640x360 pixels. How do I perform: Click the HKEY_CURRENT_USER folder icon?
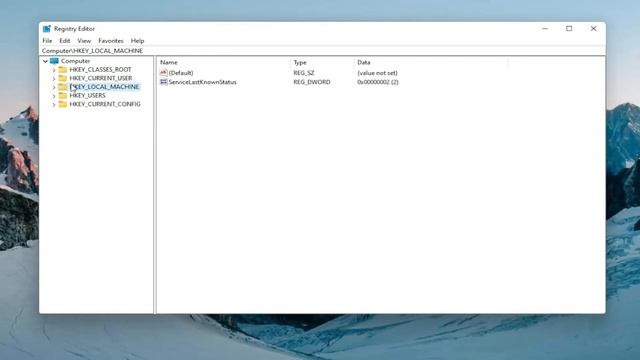point(62,78)
